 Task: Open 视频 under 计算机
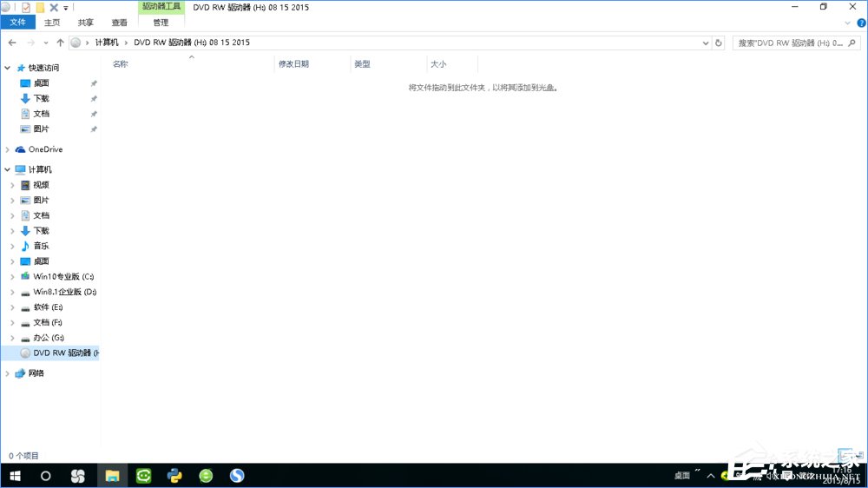pos(41,185)
